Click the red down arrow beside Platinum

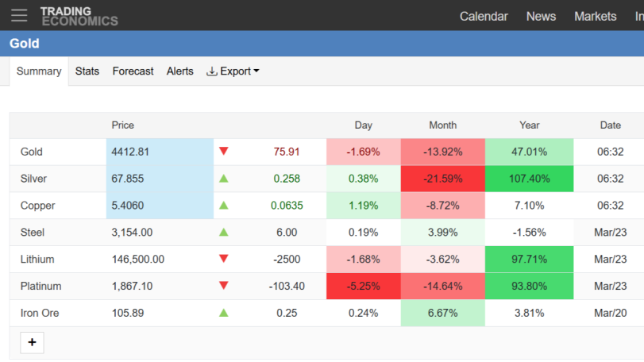223,286
